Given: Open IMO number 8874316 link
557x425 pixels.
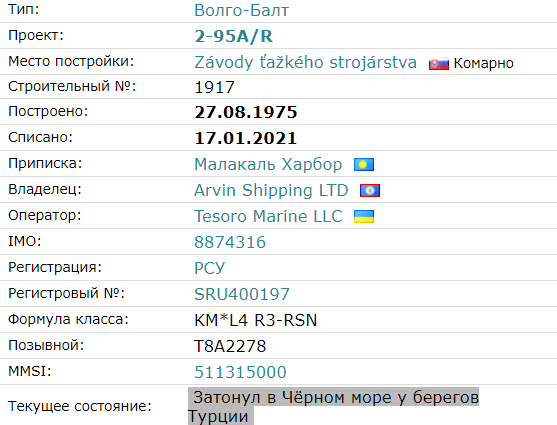Looking at the screenshot, I should (230, 242).
